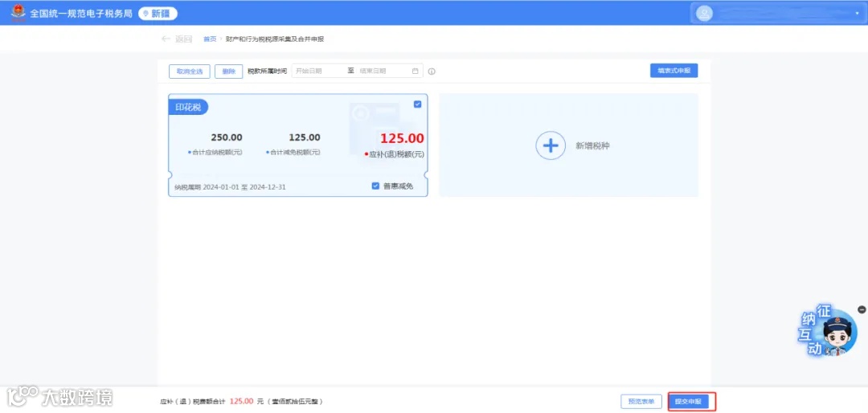Click the user avatar icon

click(x=704, y=14)
